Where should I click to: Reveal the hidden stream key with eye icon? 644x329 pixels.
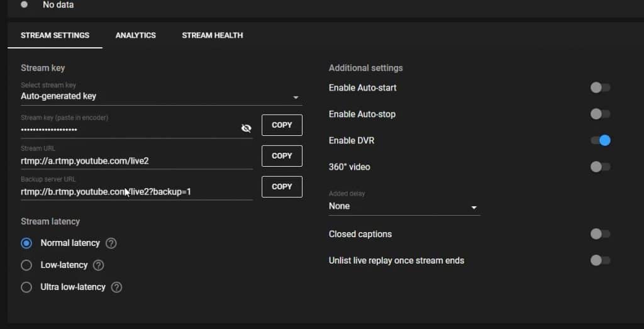[246, 128]
